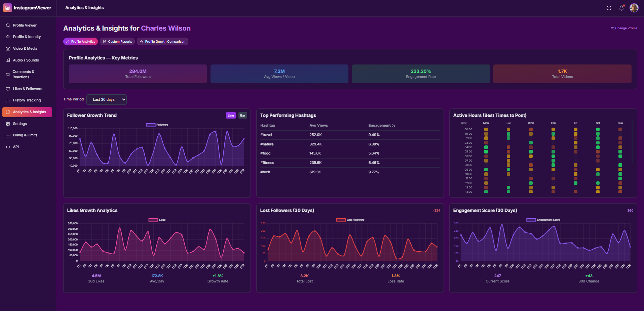Switch Follower Growth chart to Line

tap(231, 116)
